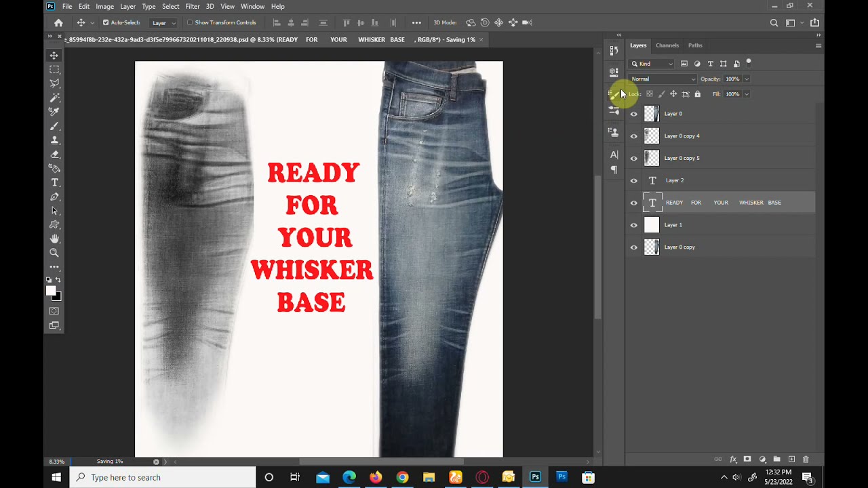Hide the Layer 0 visibility eye
Viewport: 868px width, 488px height.
[634, 114]
